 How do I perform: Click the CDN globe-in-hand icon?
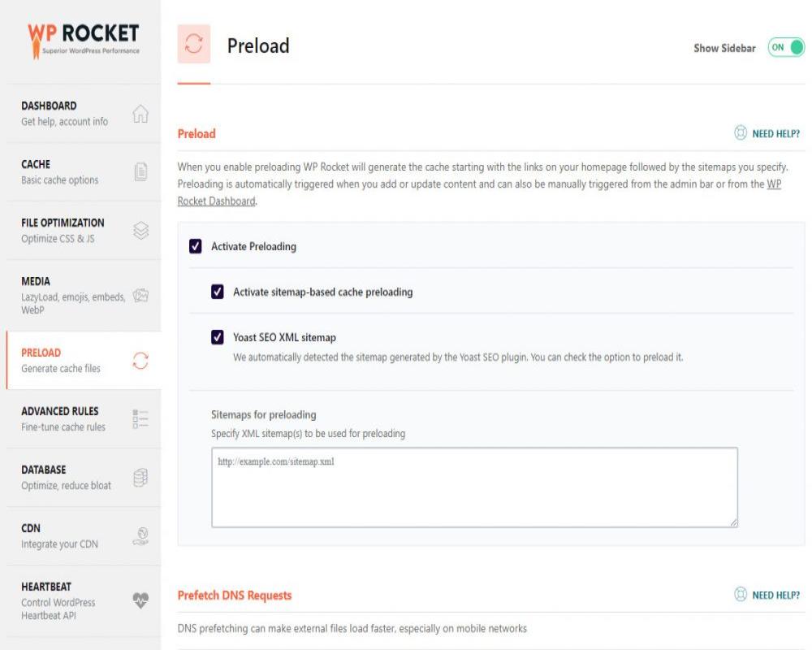(140, 536)
